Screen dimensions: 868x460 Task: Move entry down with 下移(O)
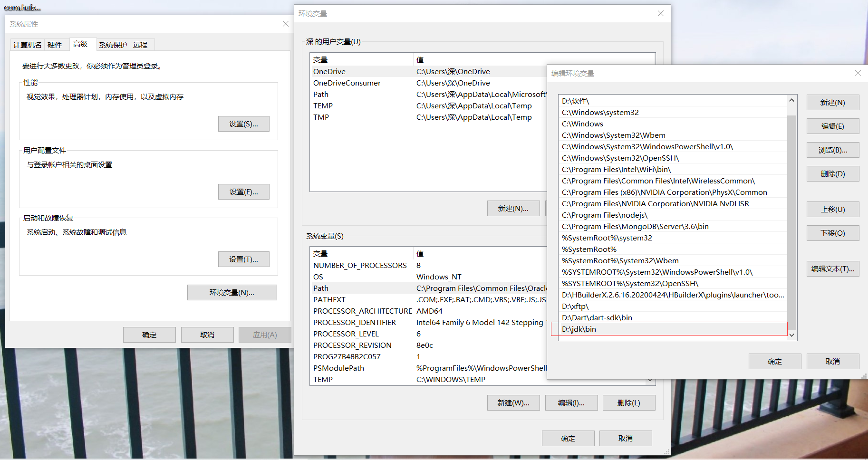click(832, 233)
